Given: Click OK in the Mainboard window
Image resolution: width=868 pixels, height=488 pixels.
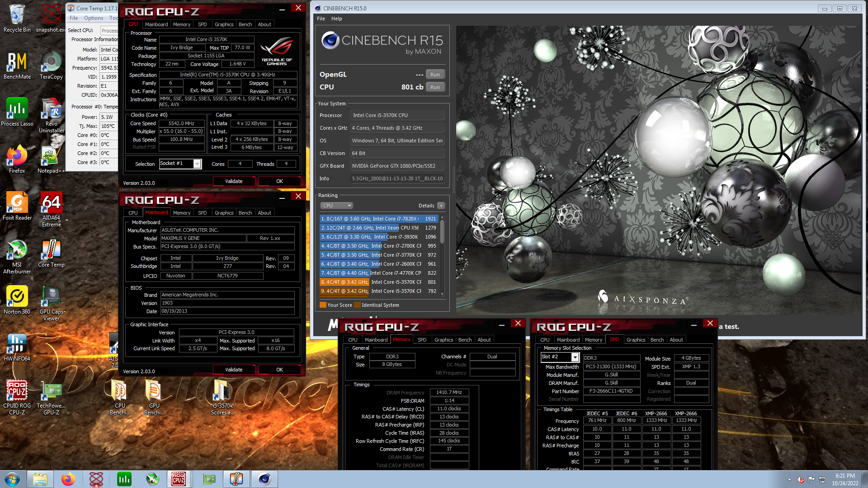Looking at the screenshot, I should click(x=279, y=370).
